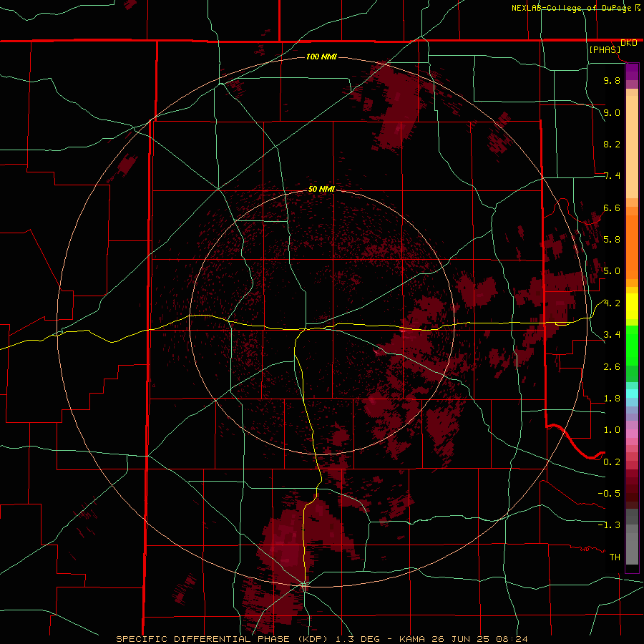Click the 1.8 scale label
This screenshot has height=644, width=644.
pos(612,398)
